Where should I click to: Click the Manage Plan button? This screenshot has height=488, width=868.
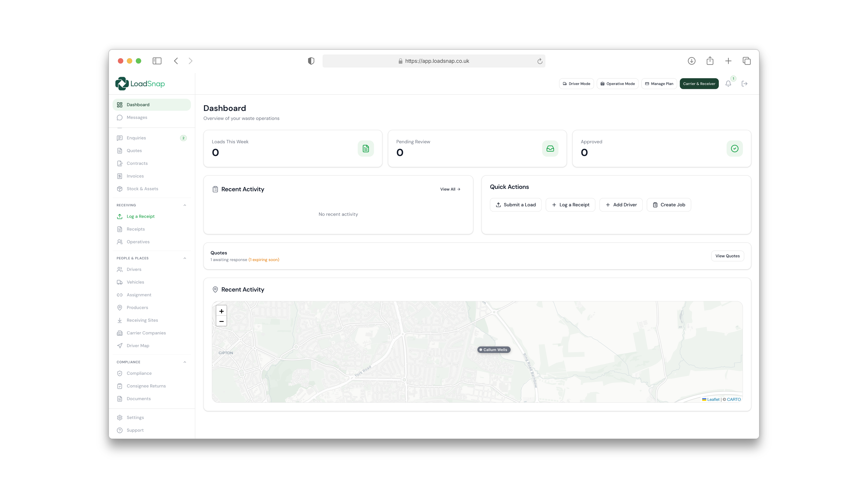coord(659,84)
